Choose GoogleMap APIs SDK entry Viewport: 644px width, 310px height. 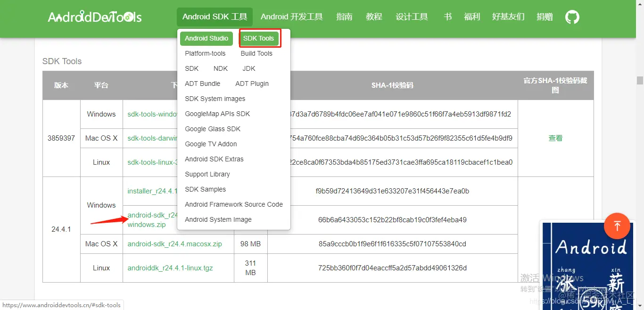tap(217, 114)
